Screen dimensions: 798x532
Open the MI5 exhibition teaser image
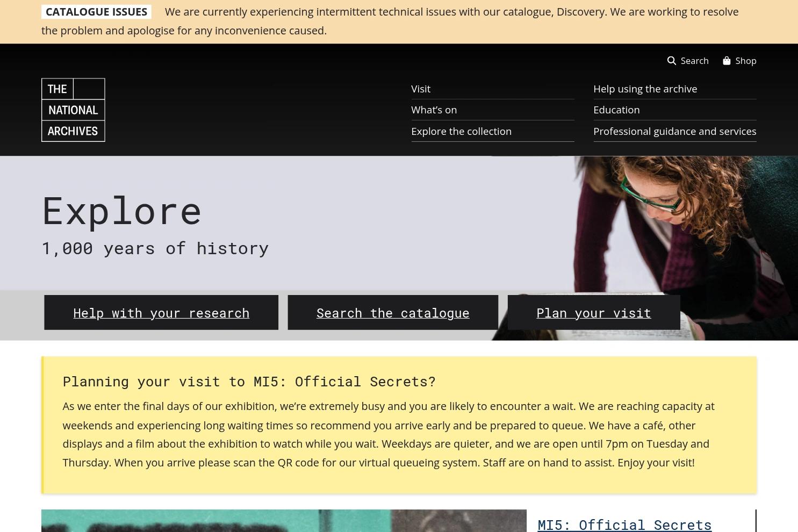point(284,521)
